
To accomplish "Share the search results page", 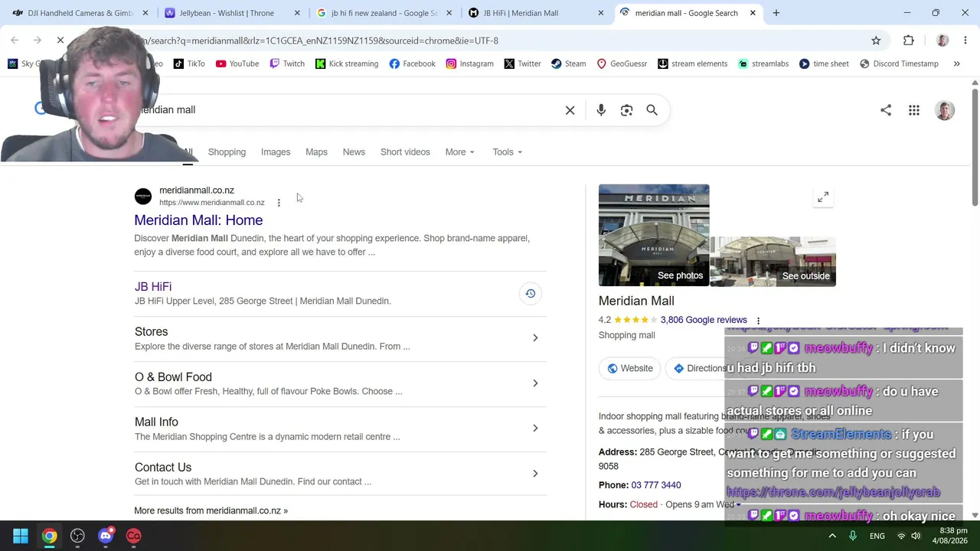I will pyautogui.click(x=886, y=110).
